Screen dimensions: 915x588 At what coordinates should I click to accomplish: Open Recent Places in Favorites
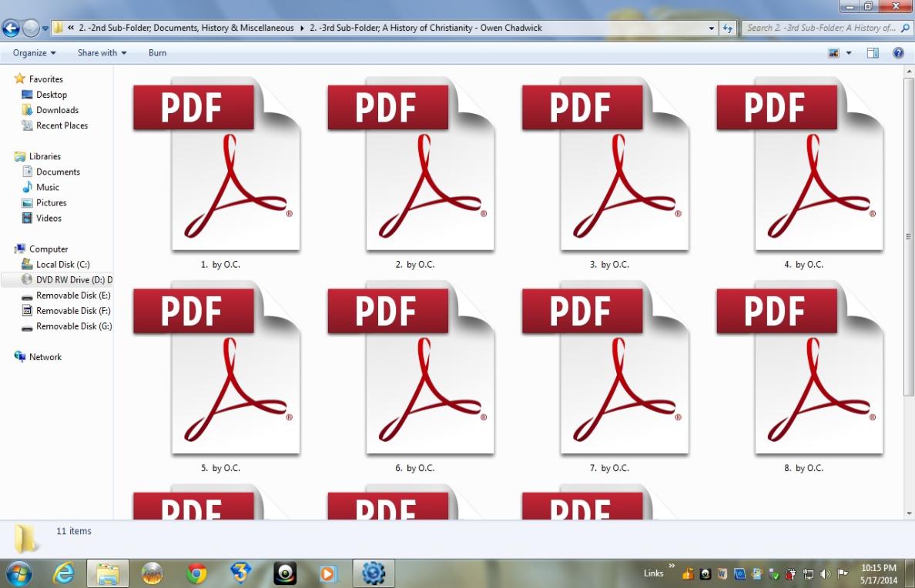pos(55,125)
